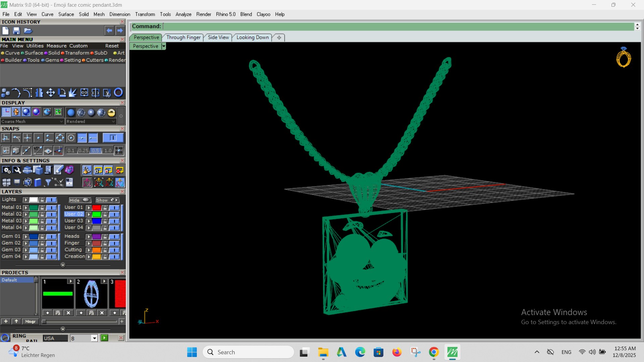Click the notepad with pencil notes icon
Screen dimensions: 644x362
pyautogui.click(x=58, y=170)
